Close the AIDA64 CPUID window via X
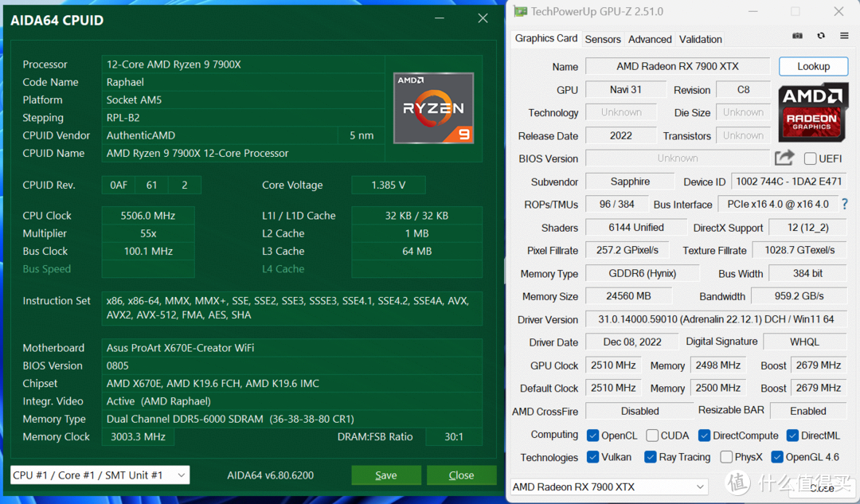 (x=483, y=18)
